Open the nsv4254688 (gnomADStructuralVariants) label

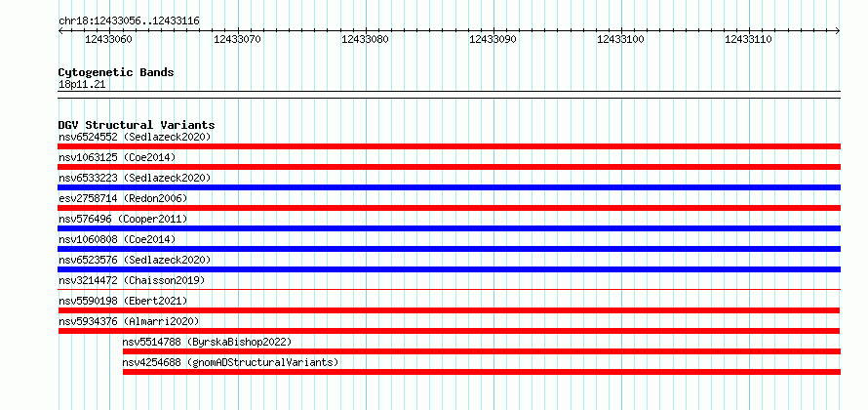point(230,362)
